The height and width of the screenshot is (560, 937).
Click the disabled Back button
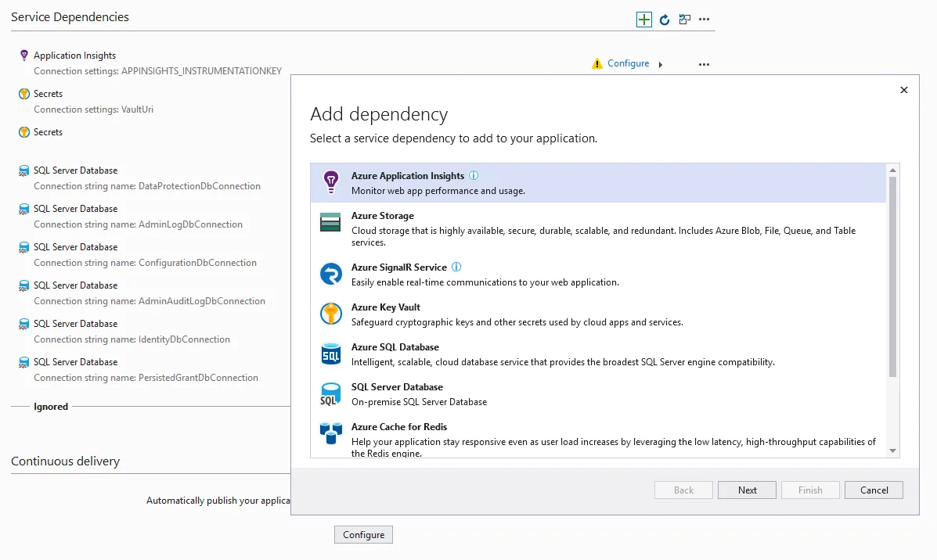[x=683, y=490]
